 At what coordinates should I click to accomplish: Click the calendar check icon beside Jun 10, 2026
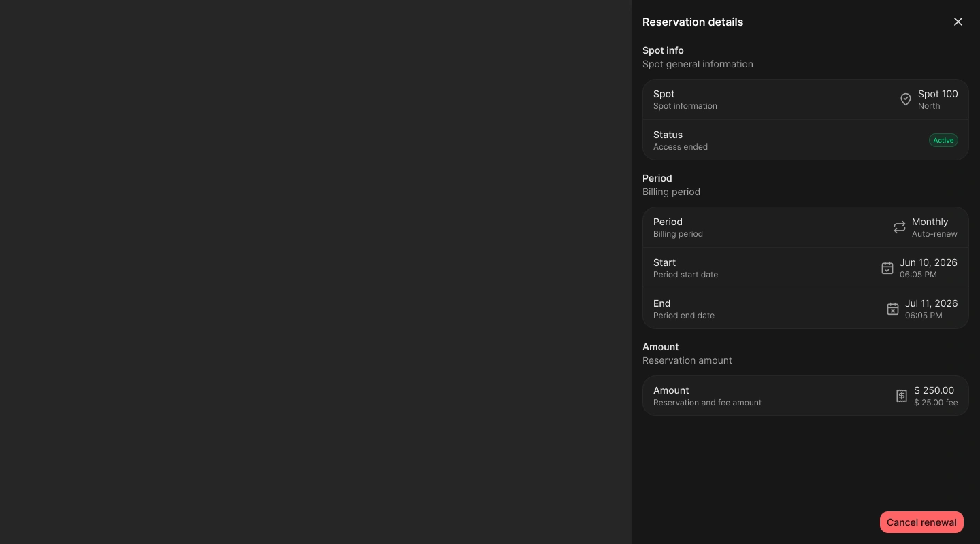point(887,268)
